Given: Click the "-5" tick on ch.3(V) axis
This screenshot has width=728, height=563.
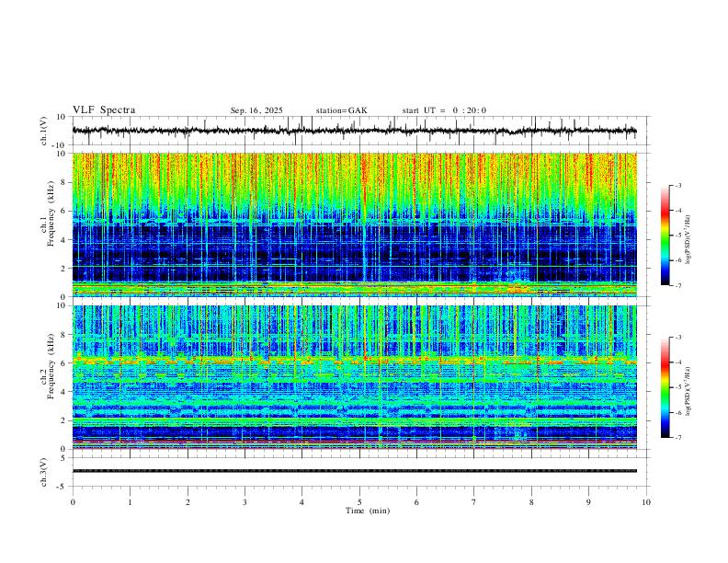Looking at the screenshot, I should tap(63, 488).
